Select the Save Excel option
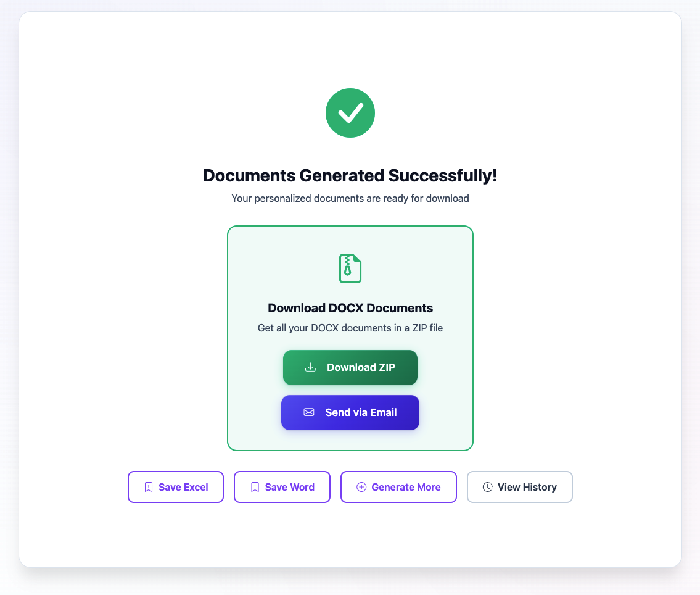The image size is (700, 595). coord(175,487)
